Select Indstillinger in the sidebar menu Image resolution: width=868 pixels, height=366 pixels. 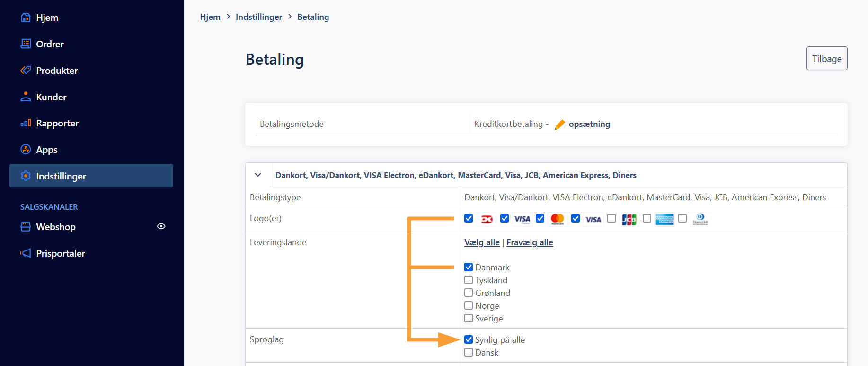pos(91,176)
